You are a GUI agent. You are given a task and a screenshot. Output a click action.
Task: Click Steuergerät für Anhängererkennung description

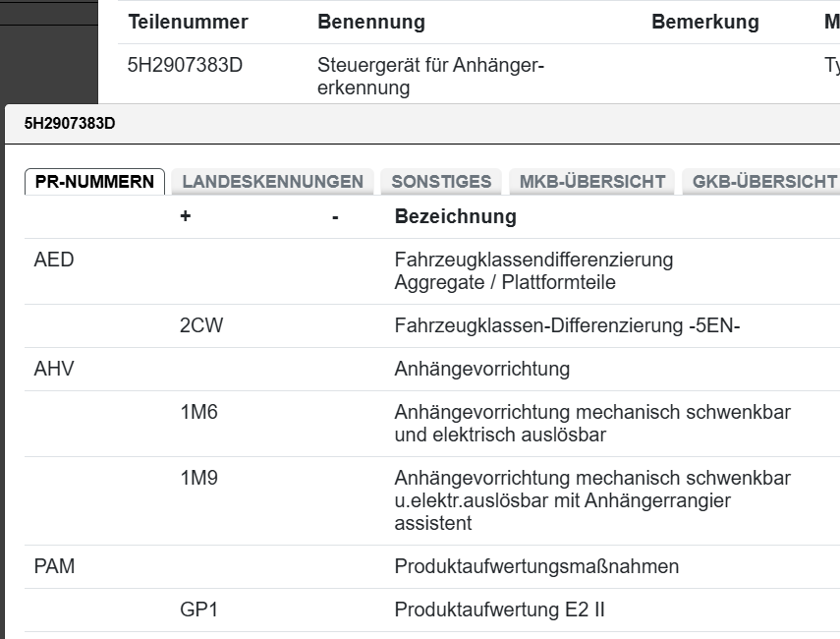430,77
